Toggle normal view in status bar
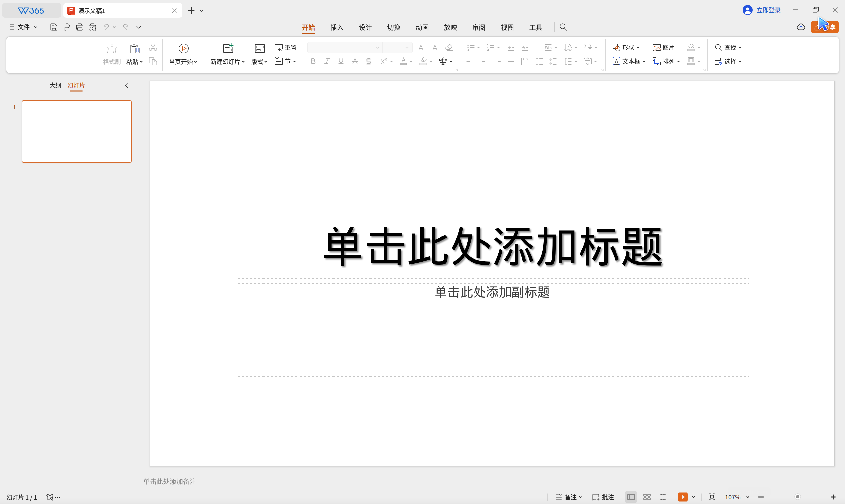845x504 pixels. click(x=631, y=497)
